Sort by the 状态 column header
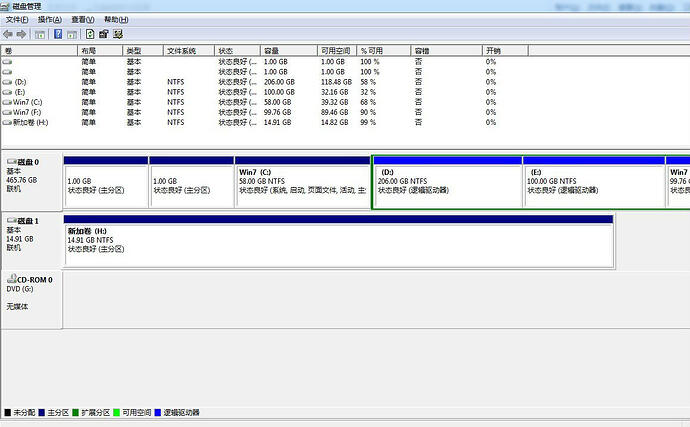 pos(237,51)
